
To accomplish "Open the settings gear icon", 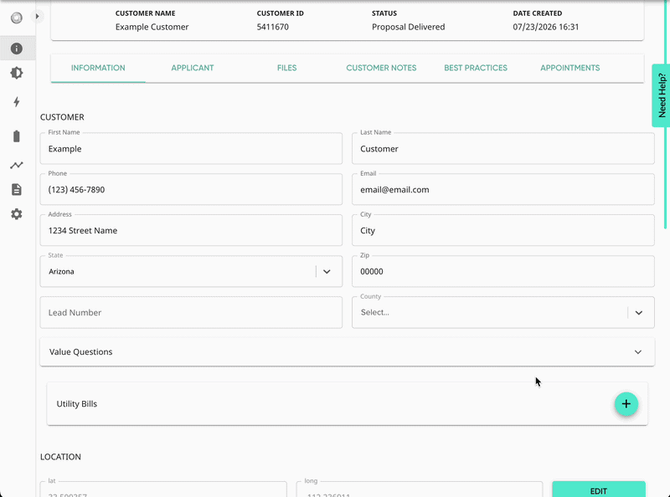I will [x=17, y=214].
